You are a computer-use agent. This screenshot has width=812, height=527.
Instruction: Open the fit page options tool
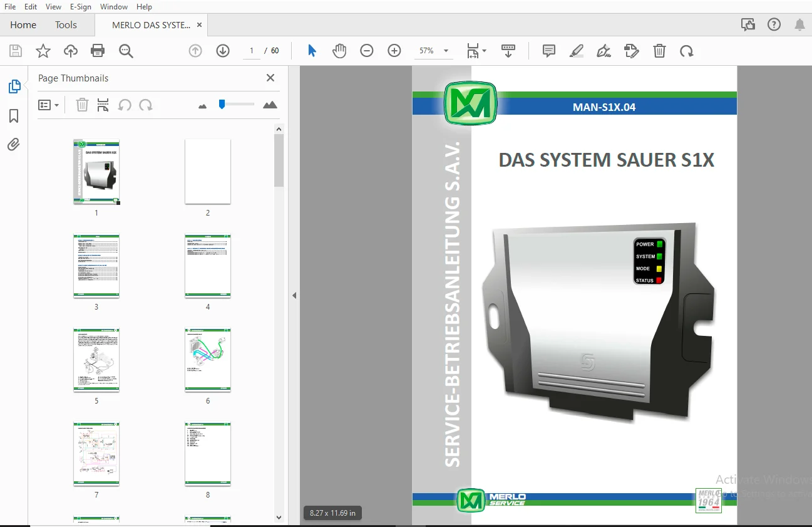476,51
